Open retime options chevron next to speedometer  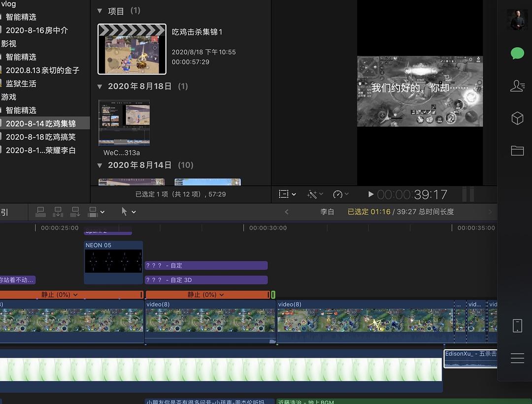tap(346, 194)
